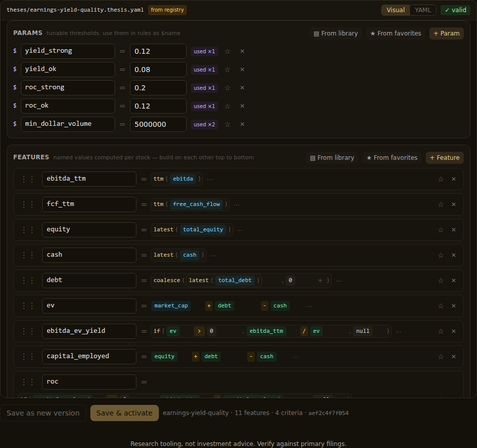Select the market_cap token in ev row
This screenshot has width=477, height=448.
(x=171, y=305)
